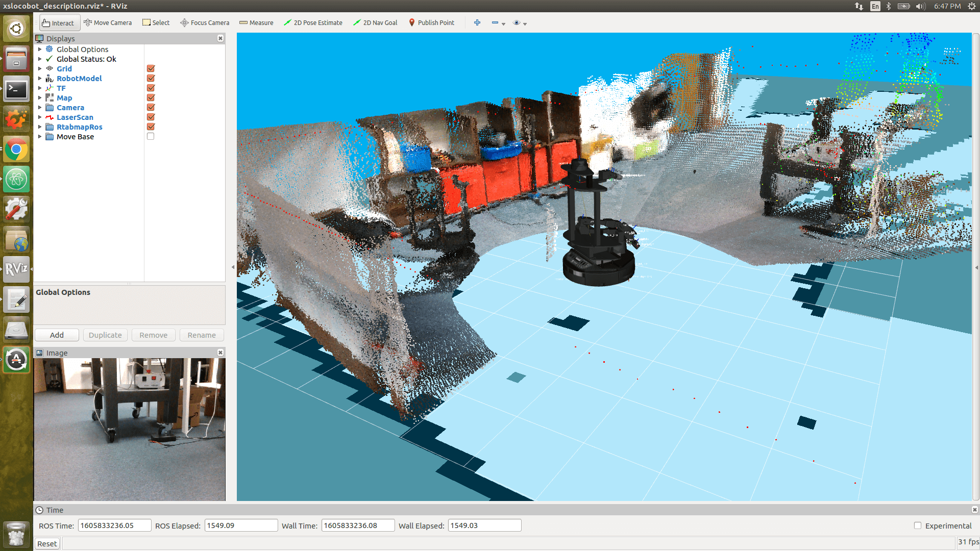Click the Duplicate display button
980x551 pixels.
(105, 335)
